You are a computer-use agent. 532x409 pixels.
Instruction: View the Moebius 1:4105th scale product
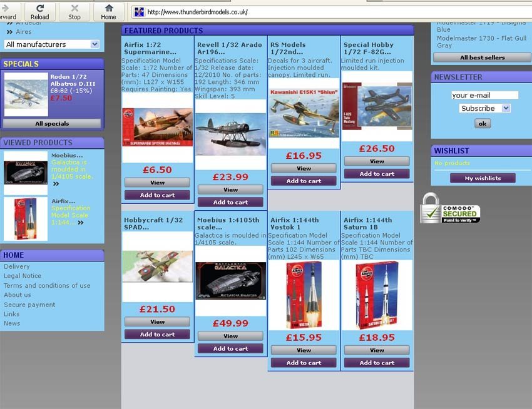tap(231, 336)
